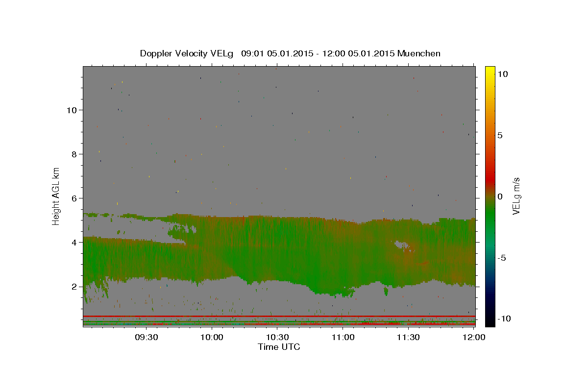Image resolution: width=588 pixels, height=392 pixels.
Task: Click the small gray hole in cloud near 11:30
Action: click(x=404, y=245)
